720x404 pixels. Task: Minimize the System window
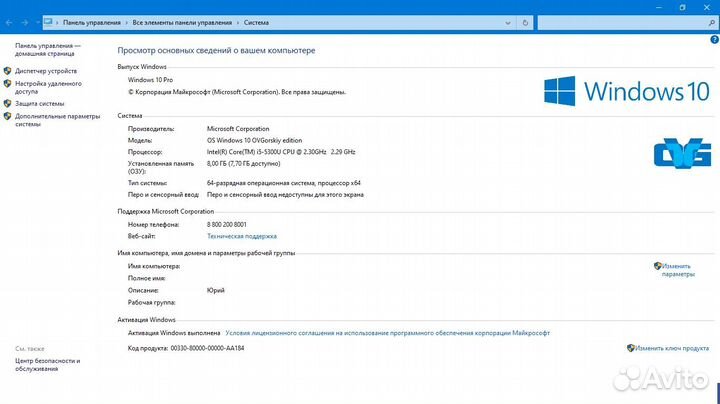click(x=658, y=7)
